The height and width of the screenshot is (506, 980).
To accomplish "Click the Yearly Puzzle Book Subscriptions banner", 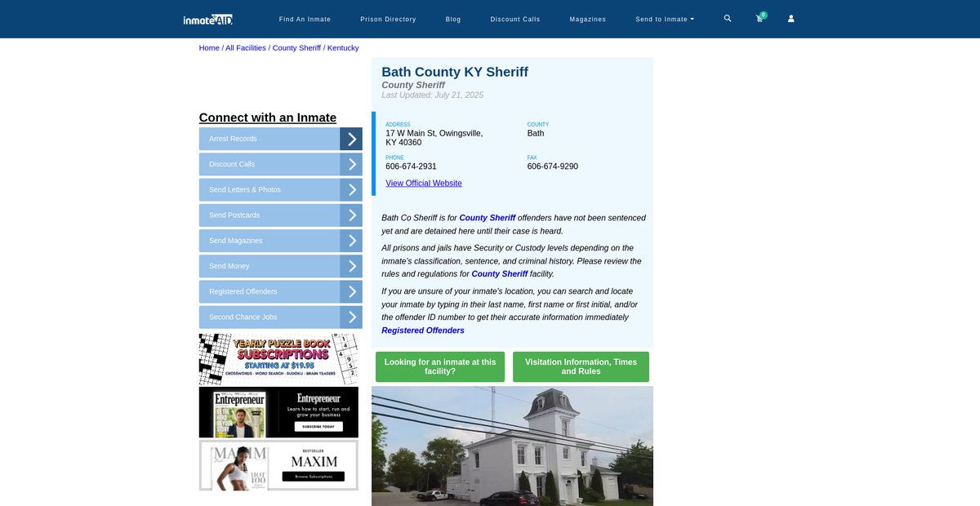I will point(278,359).
